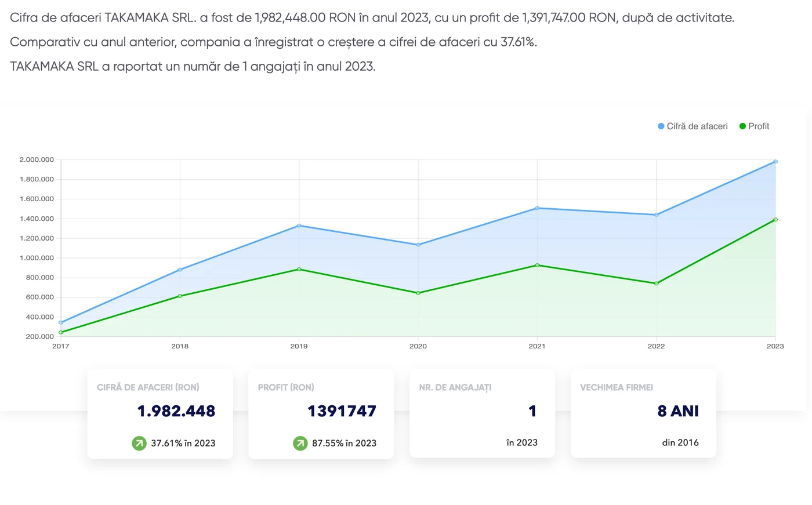
Task: Click the NR. DE ANGAJAȚI card title
Action: (455, 387)
